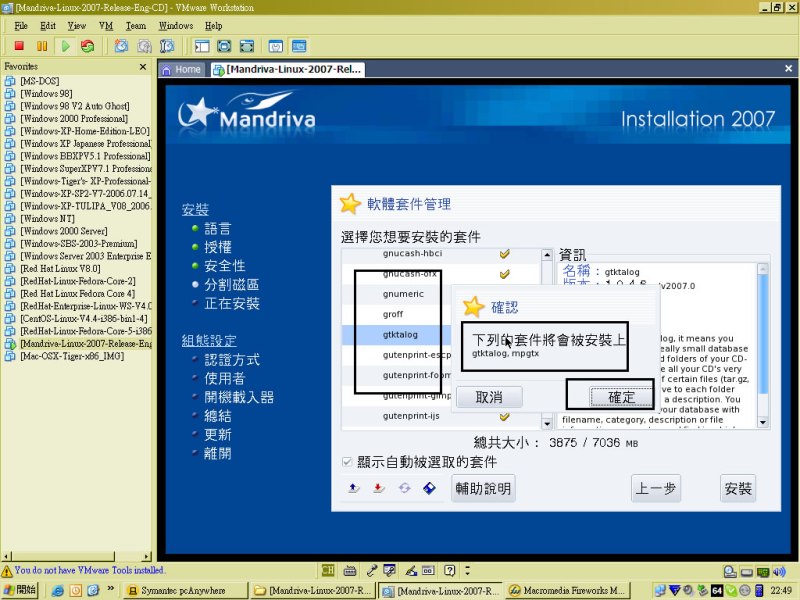The width and height of the screenshot is (800, 600).
Task: Open the Windows menu
Action: click(x=176, y=26)
